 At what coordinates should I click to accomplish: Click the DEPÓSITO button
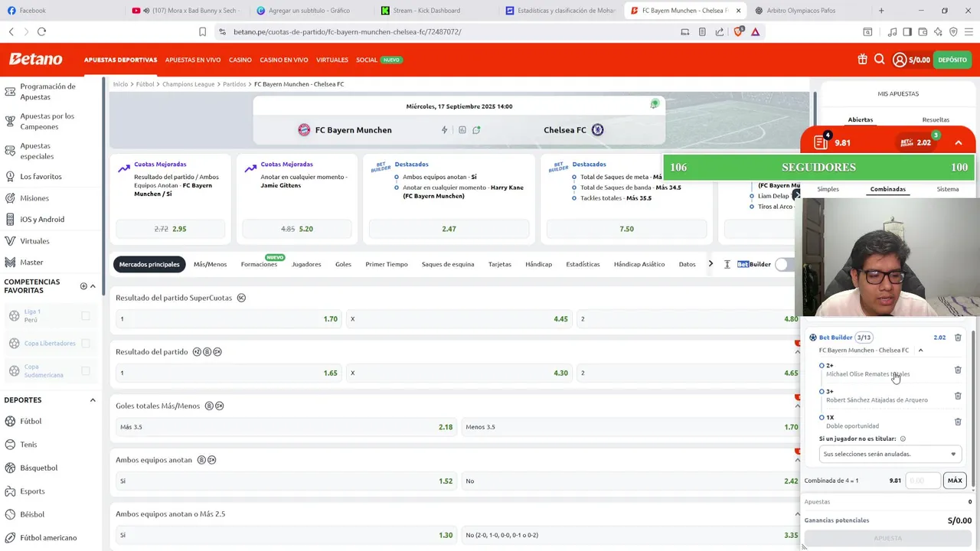[x=952, y=60]
